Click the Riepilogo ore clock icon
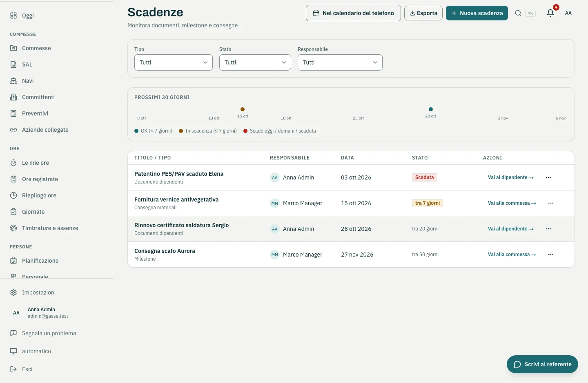The width and height of the screenshot is (588, 383). click(13, 195)
